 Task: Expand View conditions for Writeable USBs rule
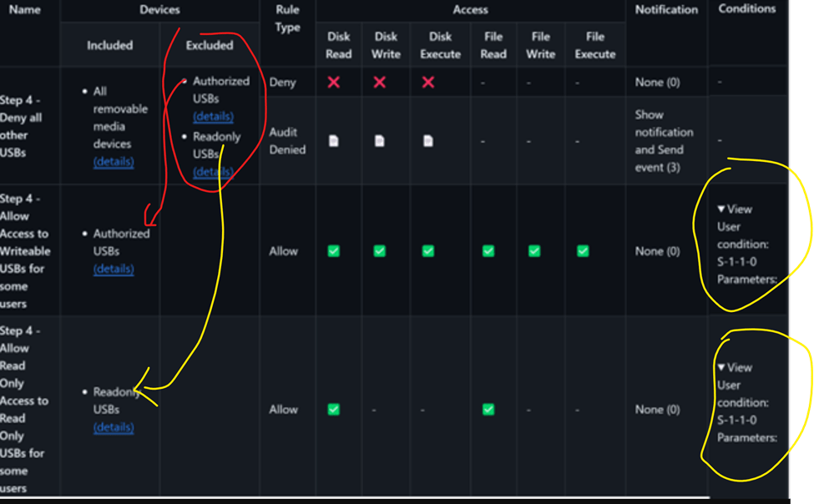(x=735, y=209)
